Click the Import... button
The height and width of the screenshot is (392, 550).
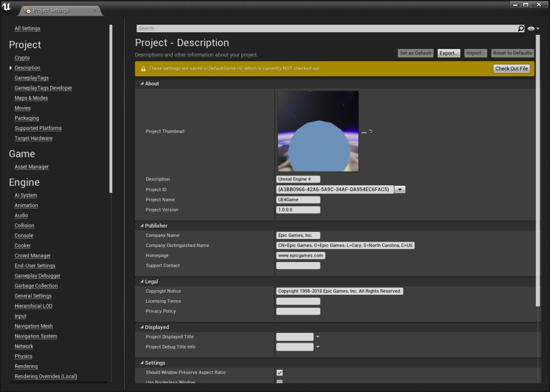coord(476,53)
